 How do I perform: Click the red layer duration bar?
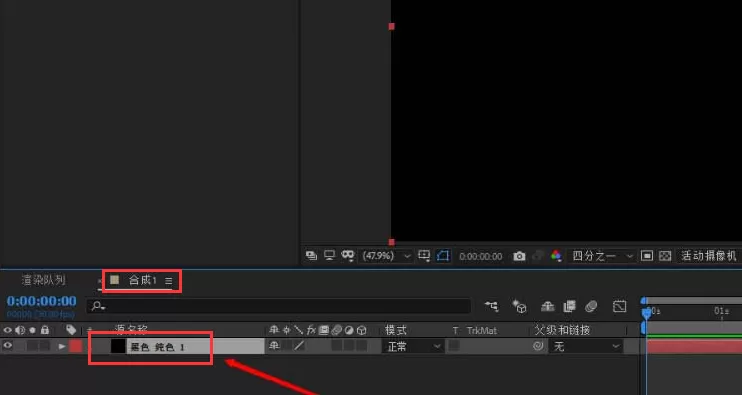(x=694, y=347)
